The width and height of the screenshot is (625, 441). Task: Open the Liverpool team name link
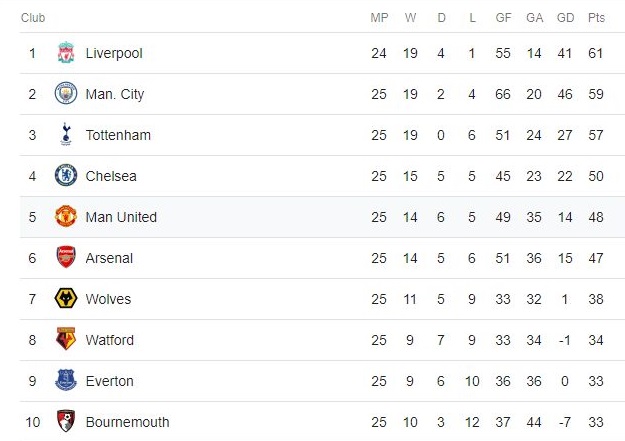[x=113, y=53]
